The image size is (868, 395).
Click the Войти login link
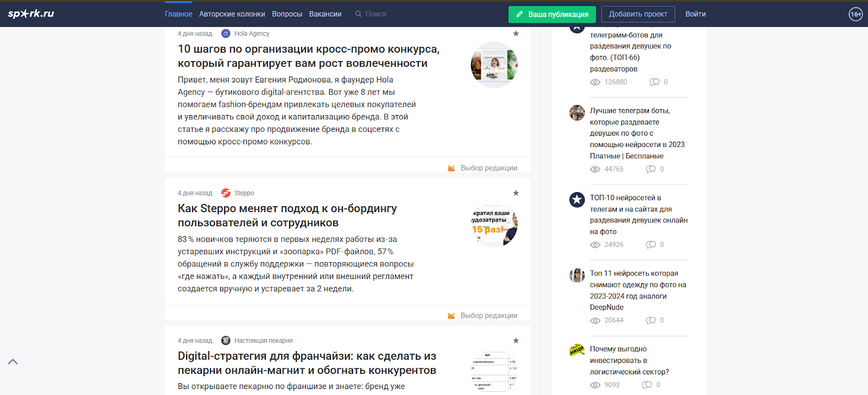point(695,14)
